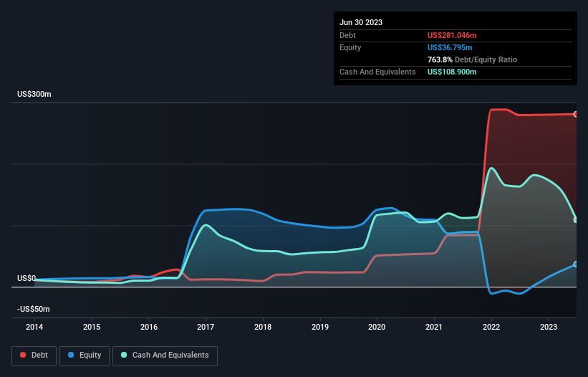Click the 2017 x-axis label
Viewport: 588px width, 377px height.
206,327
